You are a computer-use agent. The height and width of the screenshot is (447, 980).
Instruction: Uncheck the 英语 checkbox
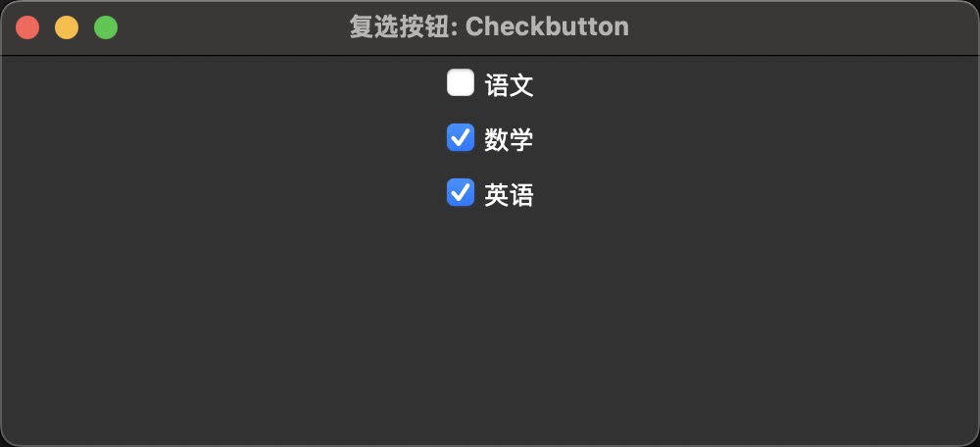point(461,193)
